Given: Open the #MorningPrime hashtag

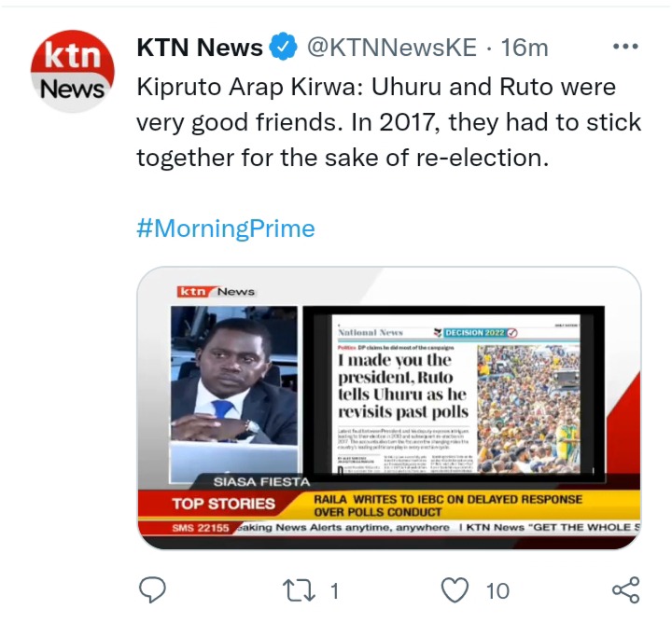Looking at the screenshot, I should click(226, 228).
